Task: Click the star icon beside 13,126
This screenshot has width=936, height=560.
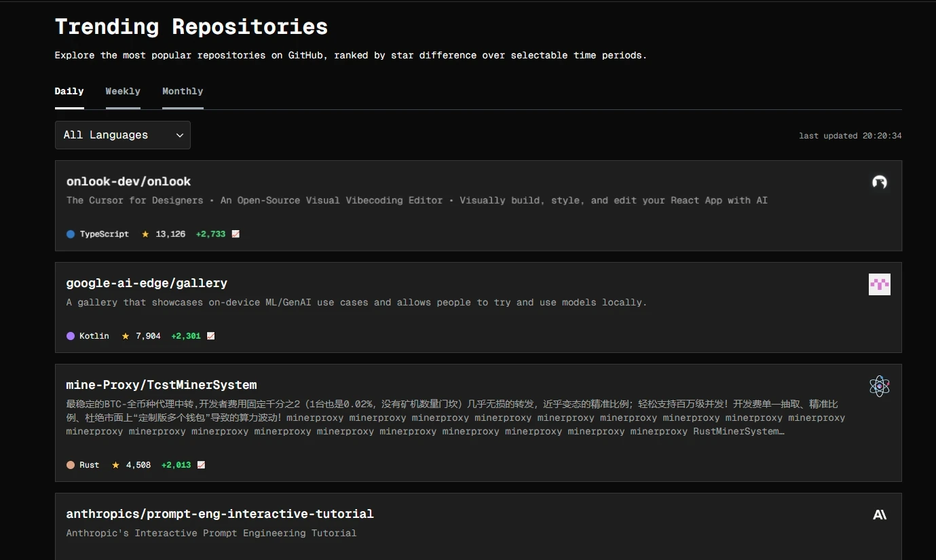Action: (145, 234)
